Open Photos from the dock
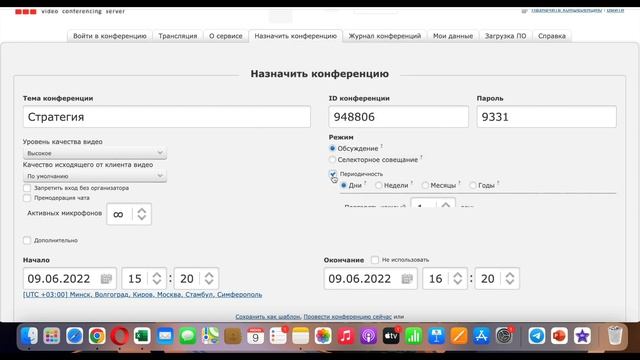The image size is (640, 360). pos(323,336)
